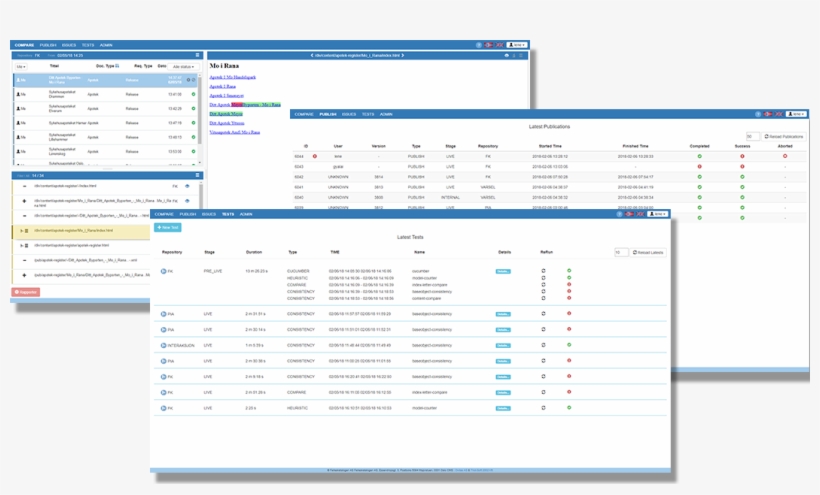Open TESTS tab in the Tests window navbar

[x=228, y=214]
